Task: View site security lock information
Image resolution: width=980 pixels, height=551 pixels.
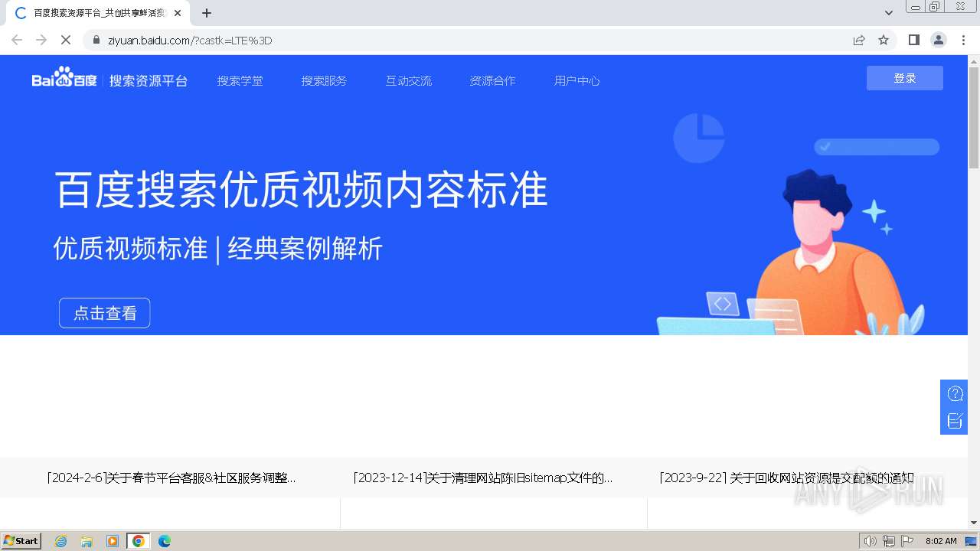Action: pyautogui.click(x=96, y=40)
